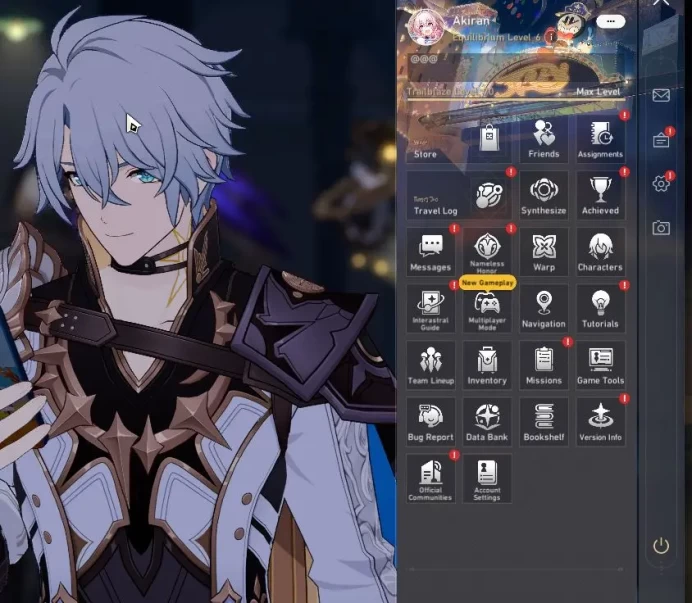Click the Equilibrium Level info icon
The width and height of the screenshot is (692, 603).
tap(550, 36)
